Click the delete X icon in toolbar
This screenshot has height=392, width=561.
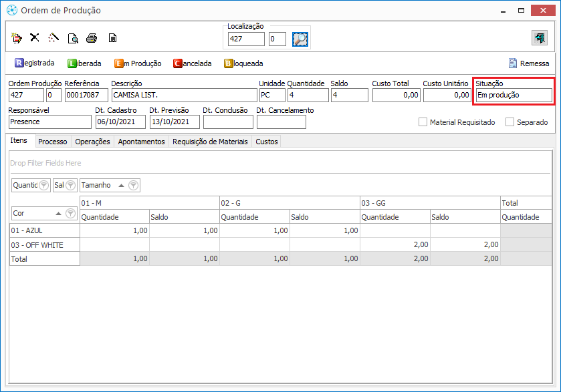[35, 37]
